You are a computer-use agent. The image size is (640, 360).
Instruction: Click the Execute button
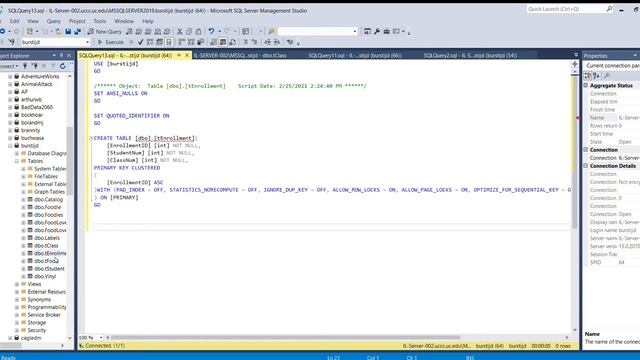coord(111,42)
